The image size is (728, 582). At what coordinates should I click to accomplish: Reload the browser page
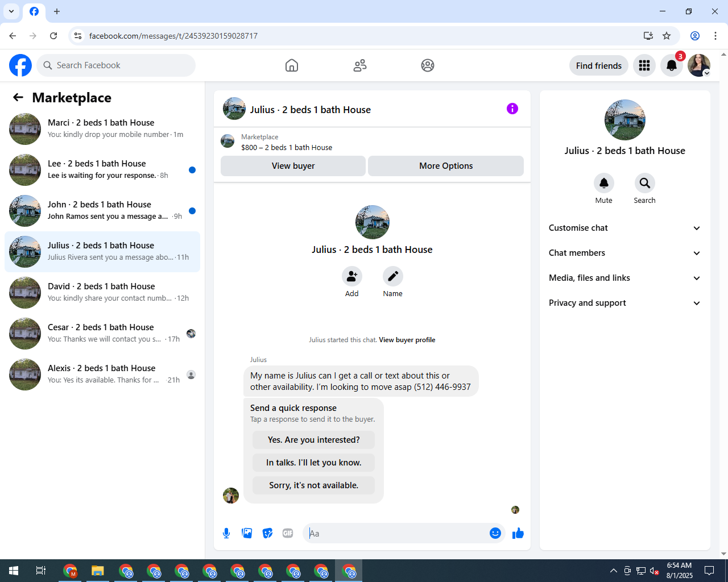pos(53,36)
